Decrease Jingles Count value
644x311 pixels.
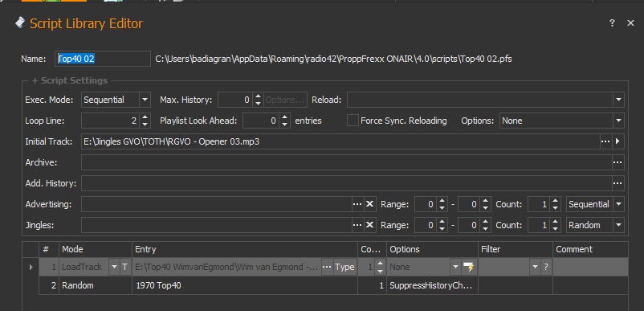coord(556,228)
